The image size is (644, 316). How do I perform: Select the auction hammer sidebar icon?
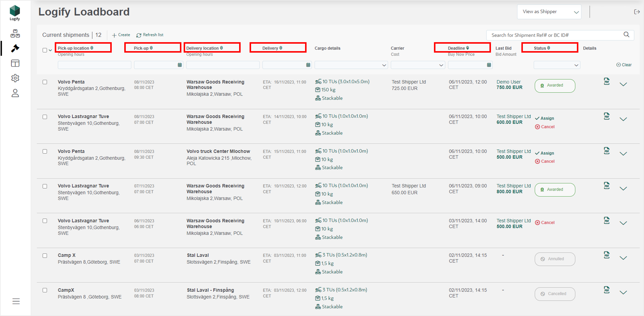[15, 48]
